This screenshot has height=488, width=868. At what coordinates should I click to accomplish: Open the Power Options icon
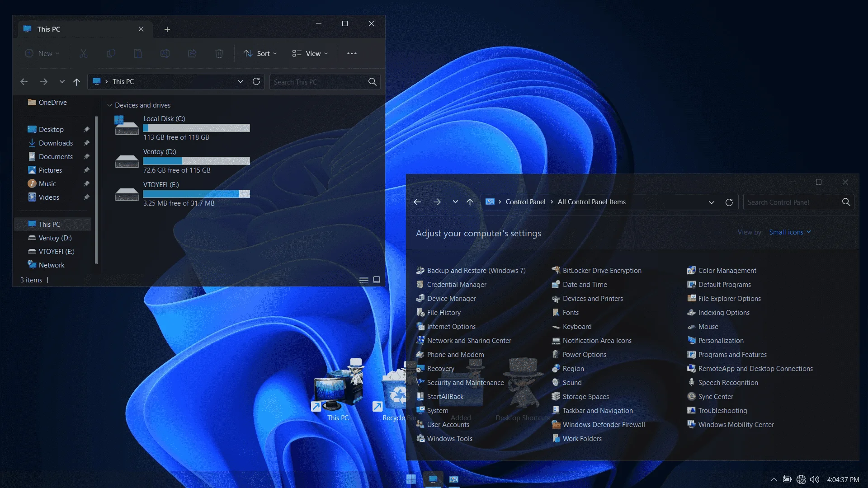pyautogui.click(x=556, y=355)
